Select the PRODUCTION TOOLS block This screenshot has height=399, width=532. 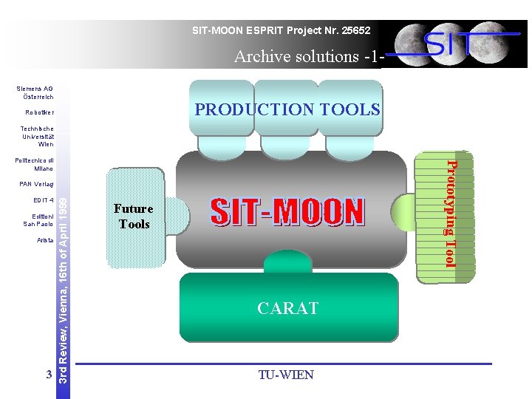click(286, 109)
